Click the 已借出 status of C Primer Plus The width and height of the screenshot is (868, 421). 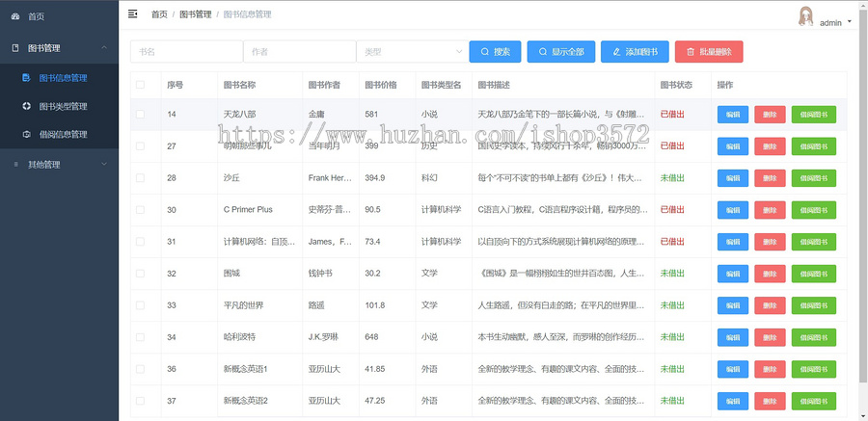[x=672, y=210]
